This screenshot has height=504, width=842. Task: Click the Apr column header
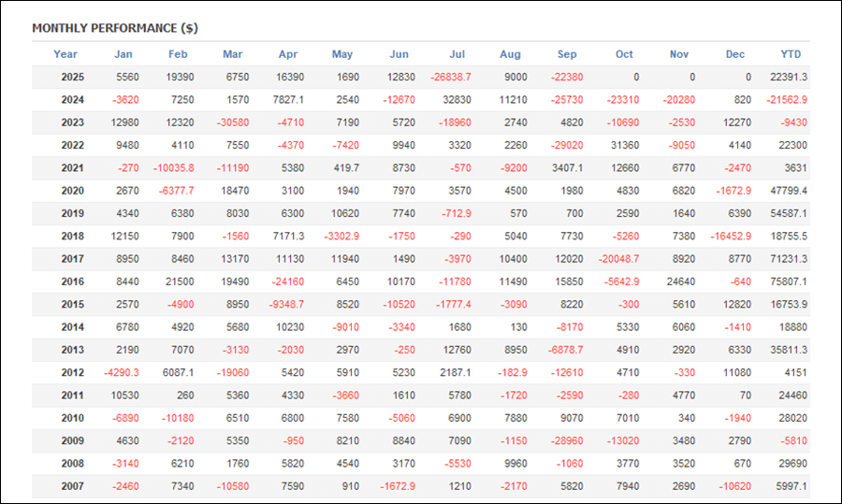289,54
